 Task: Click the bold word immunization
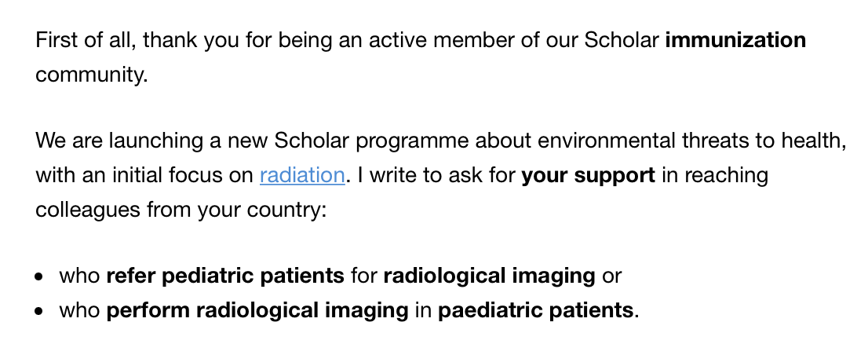coord(735,40)
